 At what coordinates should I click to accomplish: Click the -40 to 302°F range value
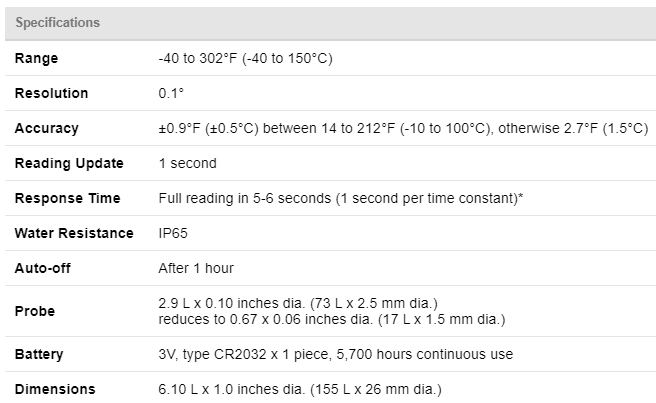pos(245,58)
